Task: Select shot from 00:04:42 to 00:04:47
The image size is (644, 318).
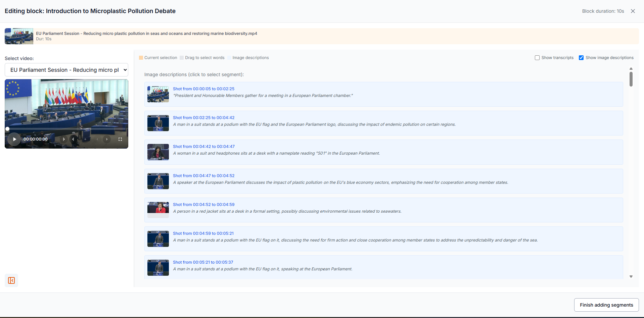Action: point(203,147)
